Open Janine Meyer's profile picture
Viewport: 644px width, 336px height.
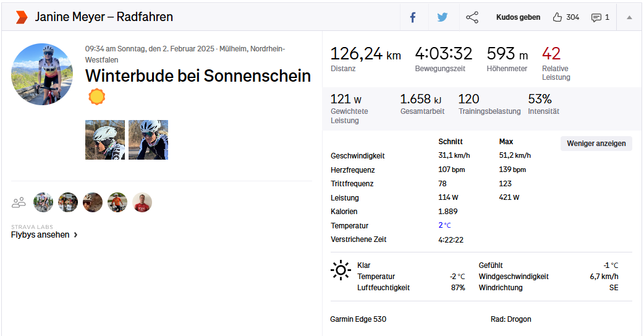42,74
